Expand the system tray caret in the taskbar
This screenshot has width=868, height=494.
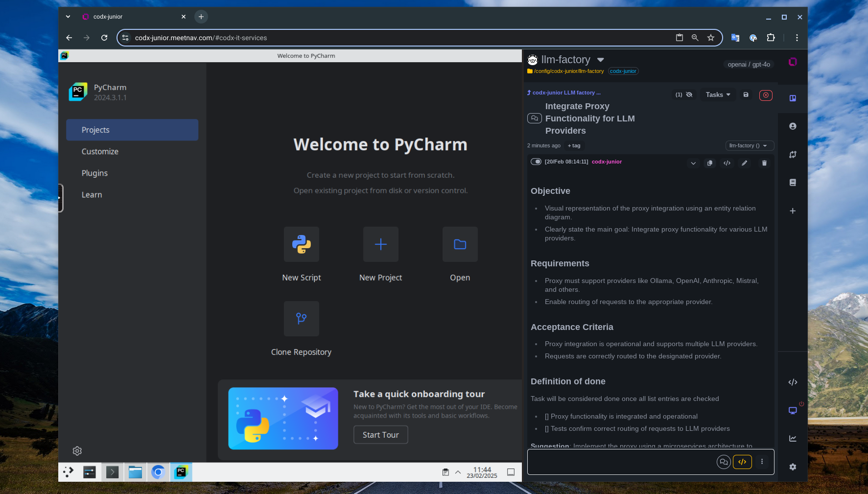[458, 472]
